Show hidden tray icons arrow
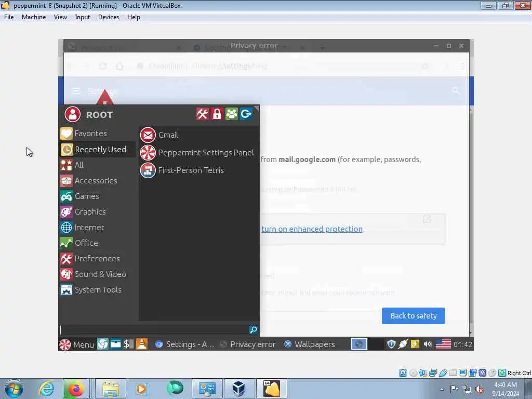 tap(442, 389)
